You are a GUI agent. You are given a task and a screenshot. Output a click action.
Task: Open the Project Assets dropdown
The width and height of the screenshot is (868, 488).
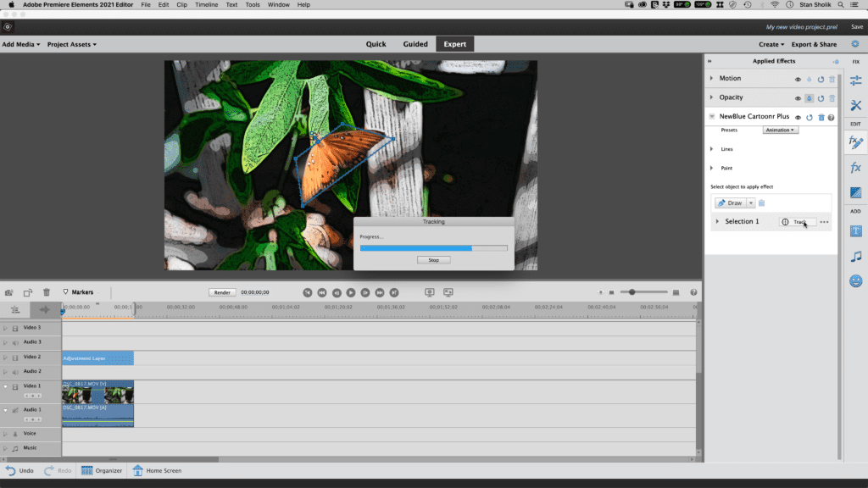[x=72, y=44]
